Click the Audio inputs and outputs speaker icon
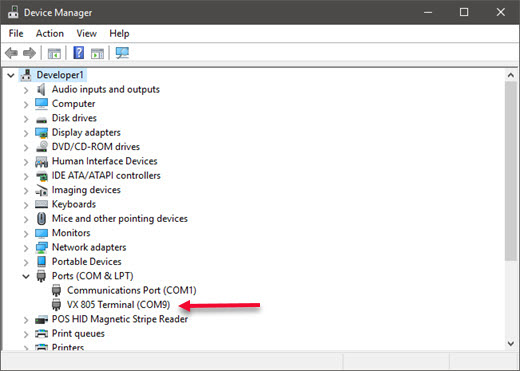This screenshot has height=371, width=520. tap(41, 89)
